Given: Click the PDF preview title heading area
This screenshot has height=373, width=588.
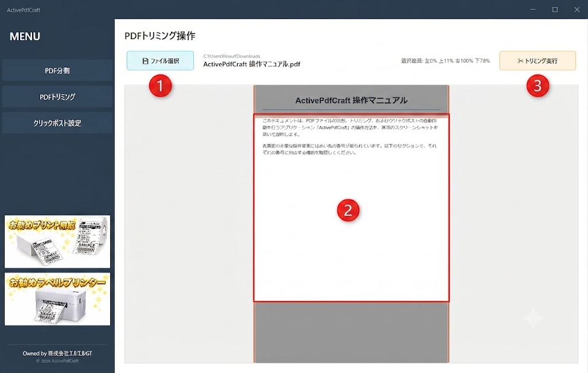Looking at the screenshot, I should coord(351,100).
